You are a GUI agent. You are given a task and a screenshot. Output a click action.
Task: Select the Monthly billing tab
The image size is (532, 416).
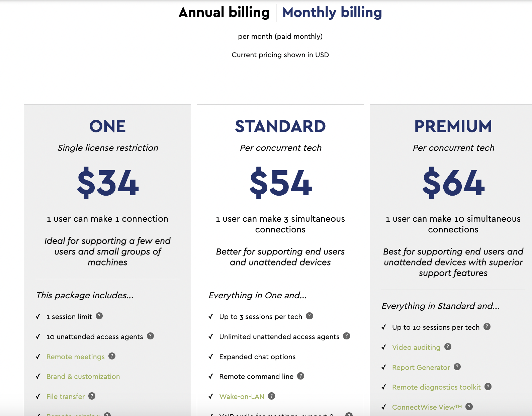point(332,13)
